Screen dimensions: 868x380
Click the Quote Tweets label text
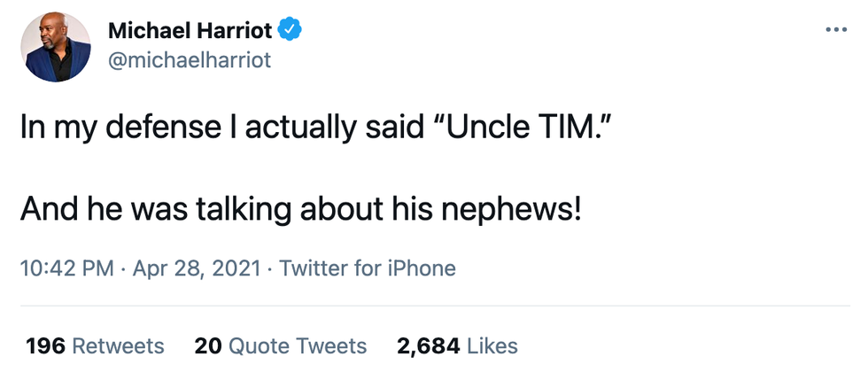298,345
